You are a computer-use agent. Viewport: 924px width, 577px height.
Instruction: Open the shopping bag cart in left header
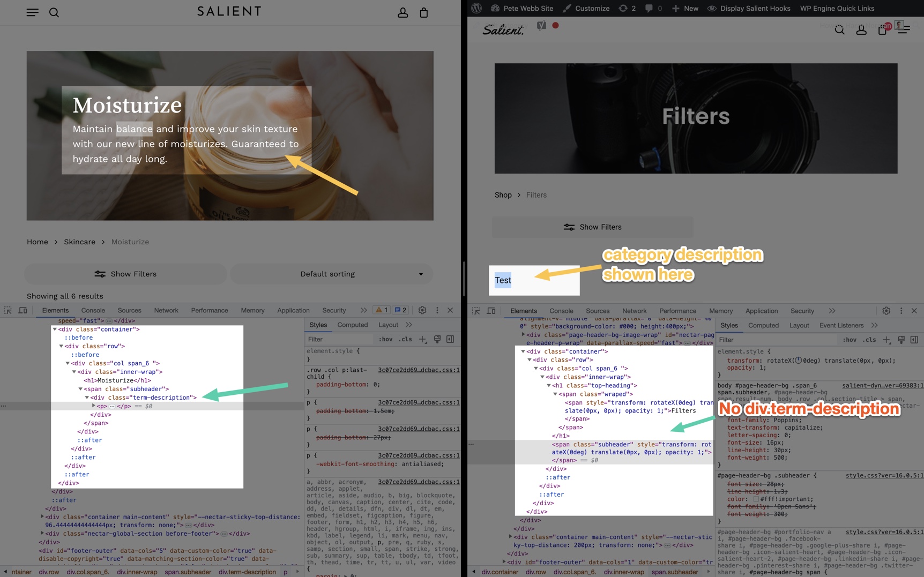pyautogui.click(x=423, y=12)
